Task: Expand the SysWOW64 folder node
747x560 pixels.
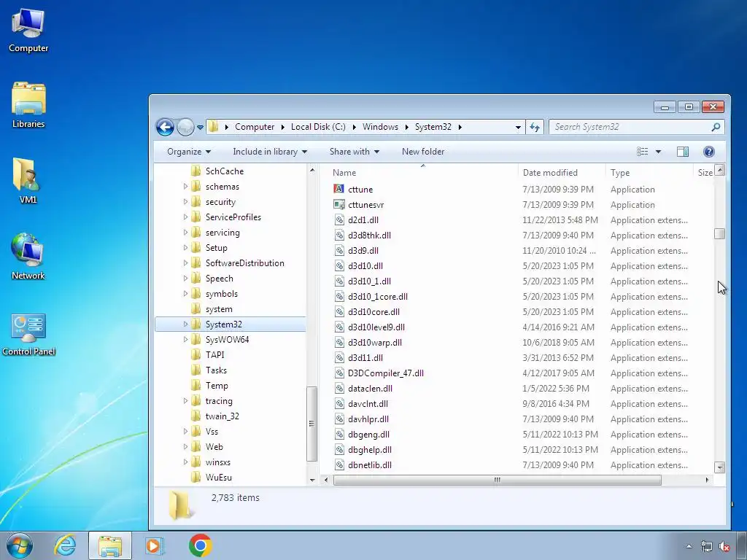Action: 185,339
